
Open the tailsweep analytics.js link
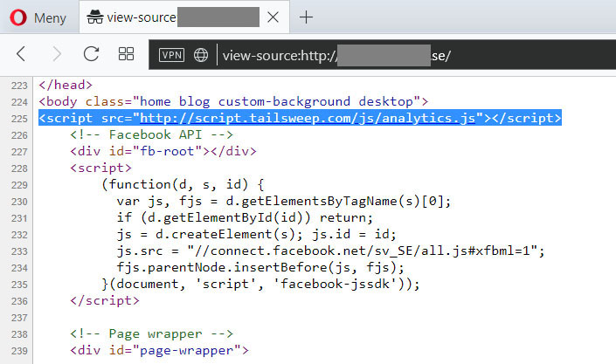coord(308,118)
